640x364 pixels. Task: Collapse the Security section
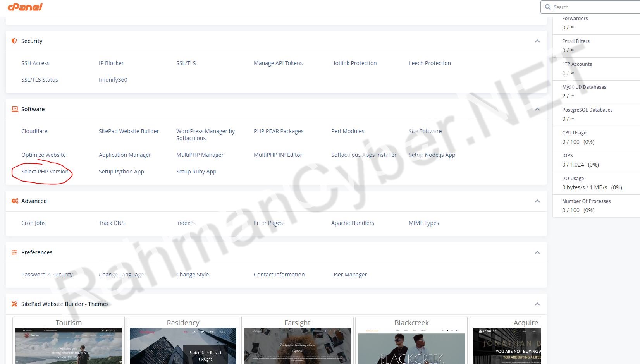[x=537, y=41]
